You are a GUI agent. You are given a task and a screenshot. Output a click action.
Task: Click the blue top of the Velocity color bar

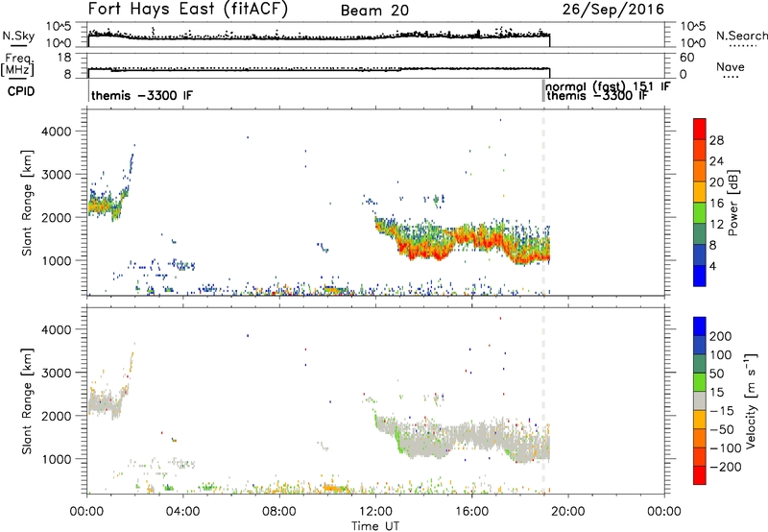pos(700,326)
